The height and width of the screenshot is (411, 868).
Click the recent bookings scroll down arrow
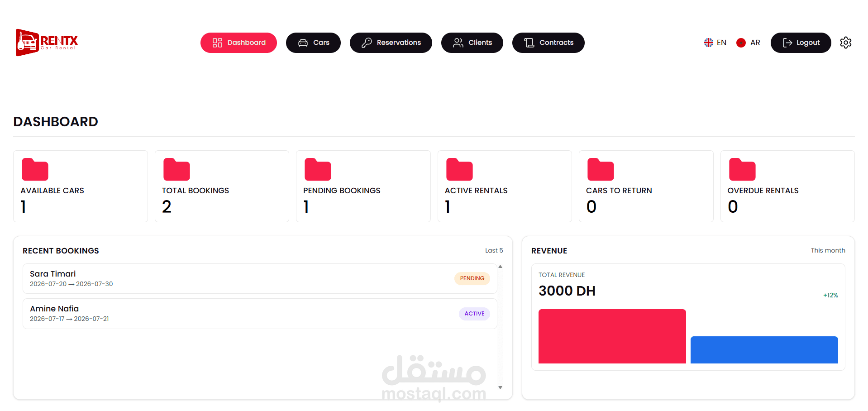pyautogui.click(x=500, y=387)
